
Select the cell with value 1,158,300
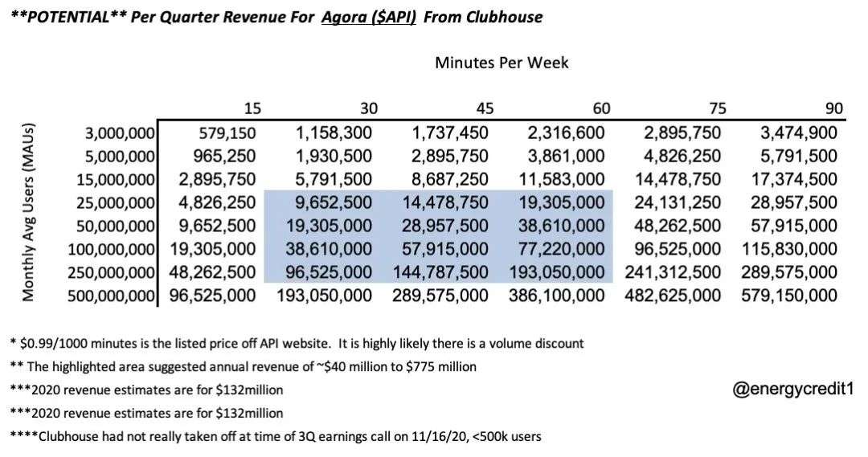point(334,133)
